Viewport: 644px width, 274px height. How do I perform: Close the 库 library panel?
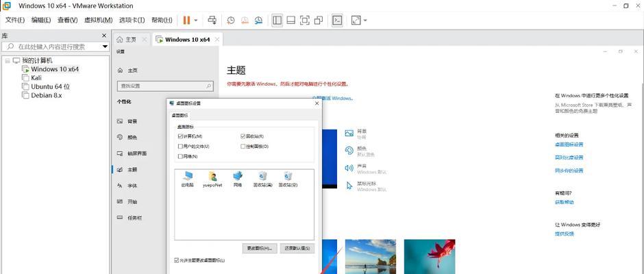click(x=104, y=36)
